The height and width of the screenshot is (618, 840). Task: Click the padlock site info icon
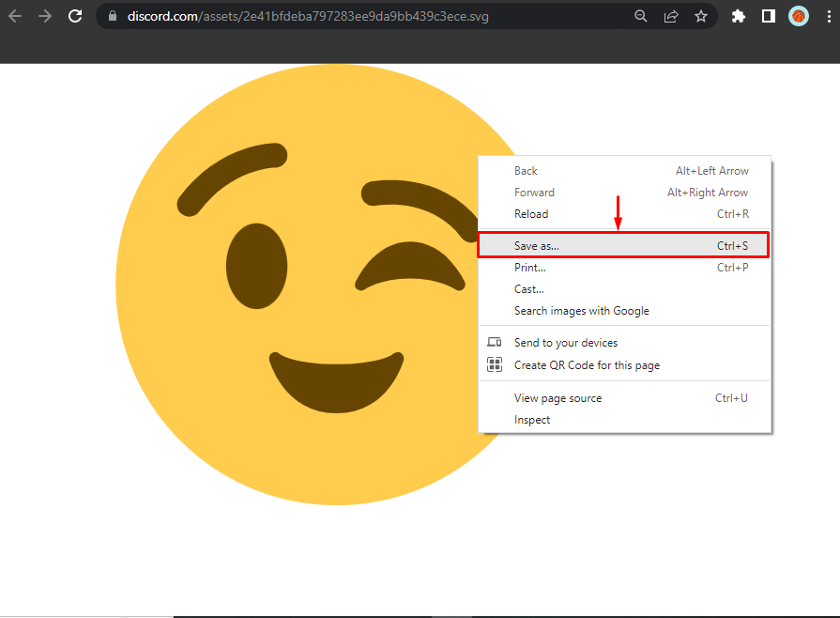click(113, 16)
